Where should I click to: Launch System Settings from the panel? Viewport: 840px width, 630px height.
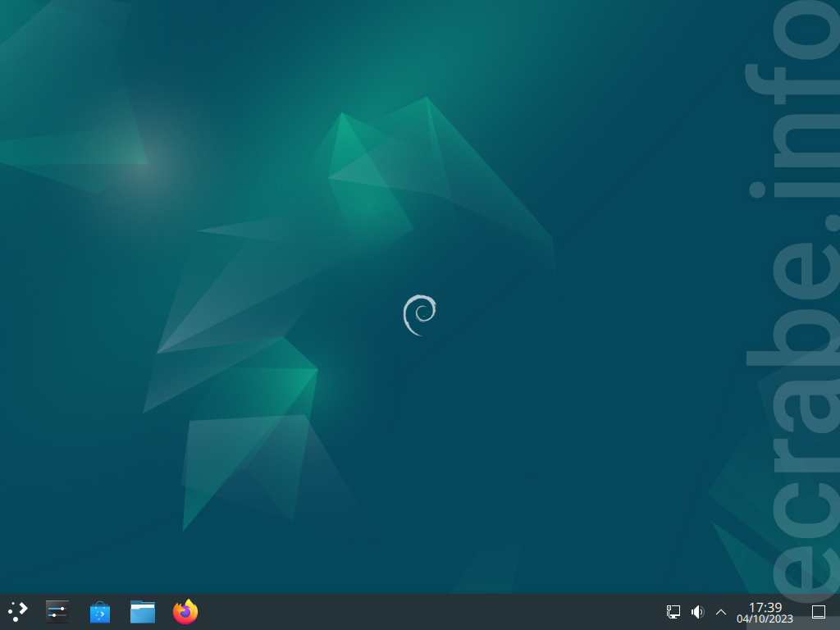pyautogui.click(x=57, y=612)
